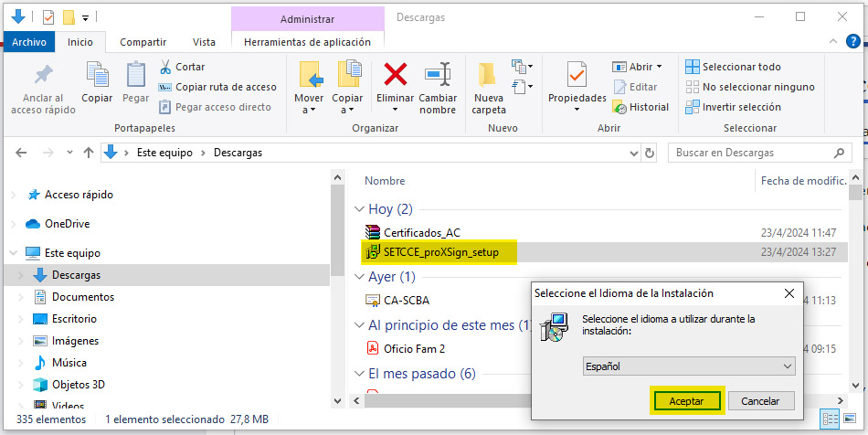Click the Eliminar red X icon
This screenshot has height=435, width=868.
tap(395, 74)
